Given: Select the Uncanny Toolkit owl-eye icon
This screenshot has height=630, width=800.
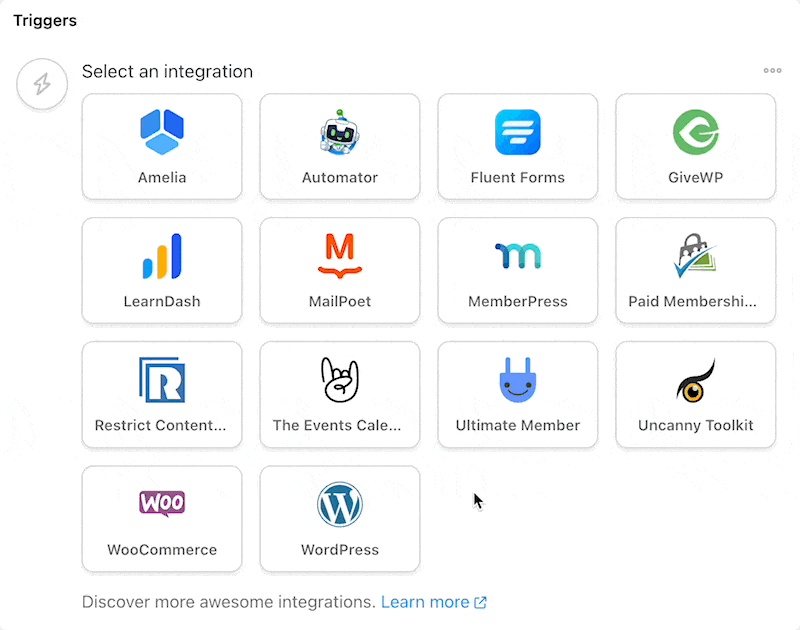Looking at the screenshot, I should 696,381.
